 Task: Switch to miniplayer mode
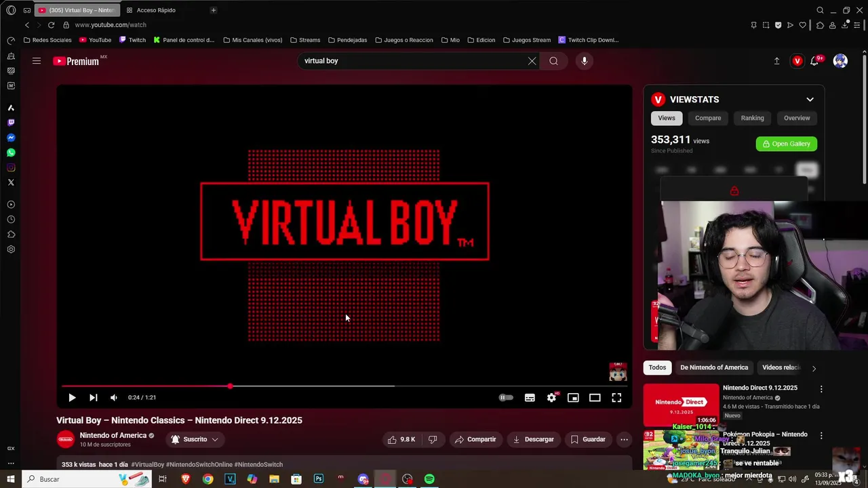pos(573,398)
